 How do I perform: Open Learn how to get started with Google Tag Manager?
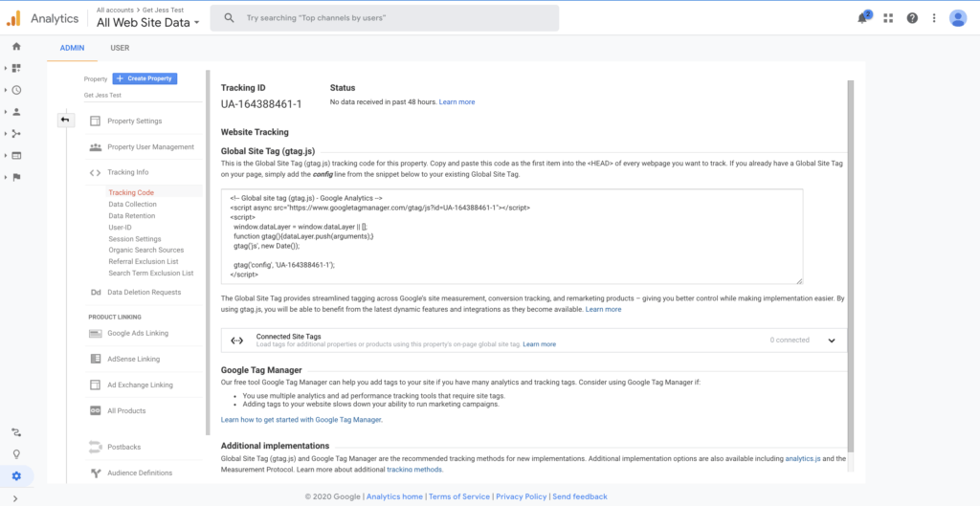click(x=301, y=420)
